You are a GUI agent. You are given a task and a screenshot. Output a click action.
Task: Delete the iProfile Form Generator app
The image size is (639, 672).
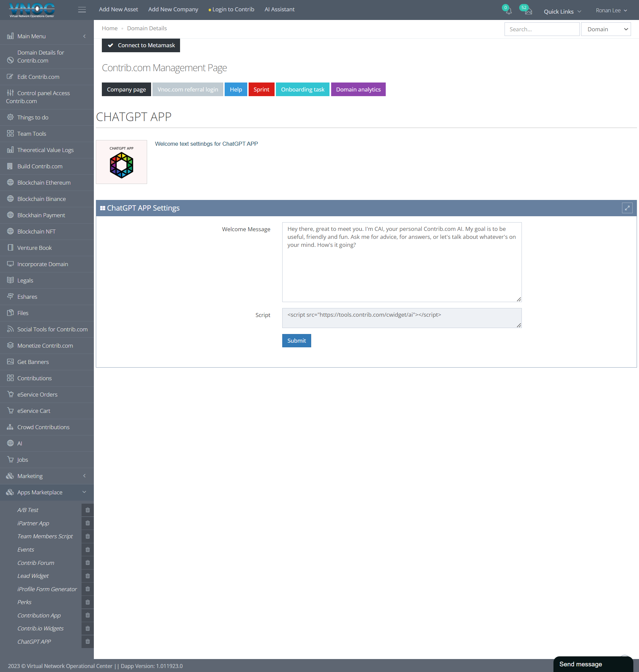pos(88,589)
